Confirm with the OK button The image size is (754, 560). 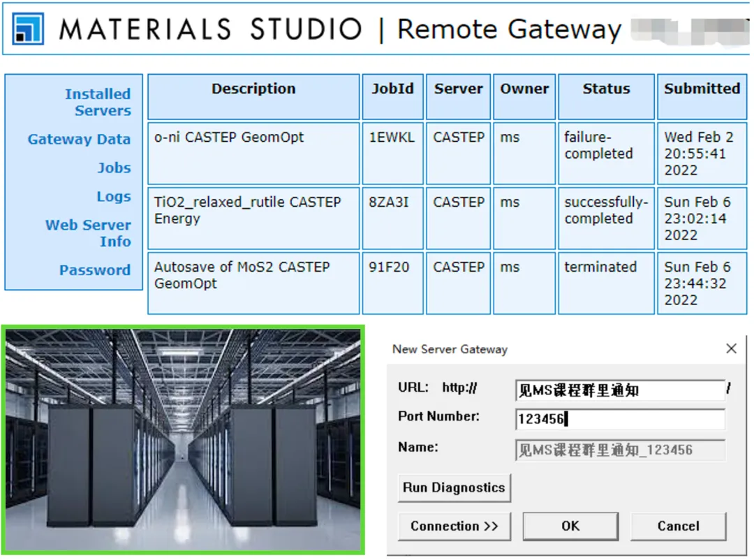point(570,526)
